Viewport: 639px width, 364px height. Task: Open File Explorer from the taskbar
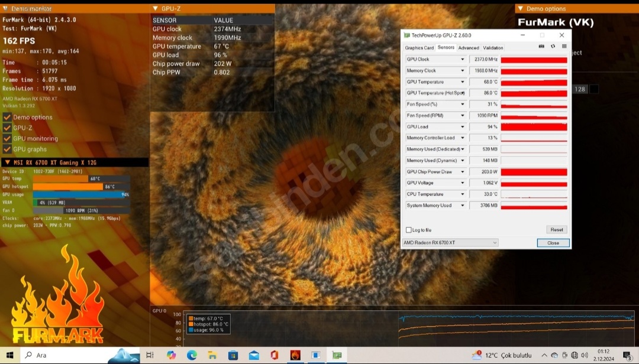tap(212, 355)
